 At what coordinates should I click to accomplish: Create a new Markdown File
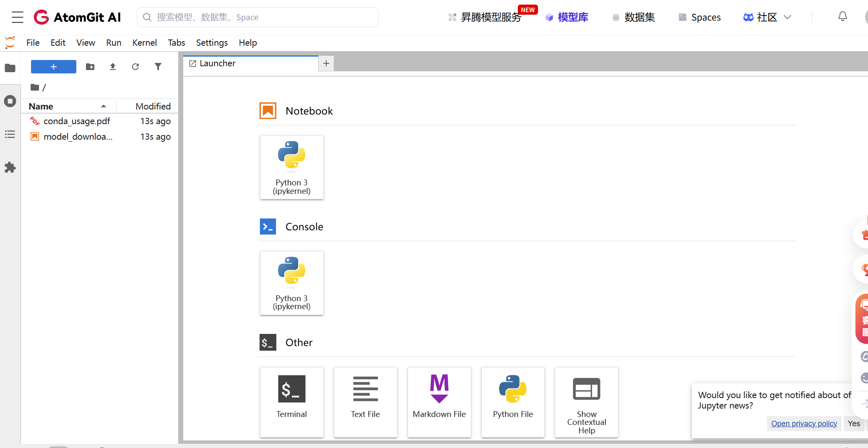coord(439,402)
